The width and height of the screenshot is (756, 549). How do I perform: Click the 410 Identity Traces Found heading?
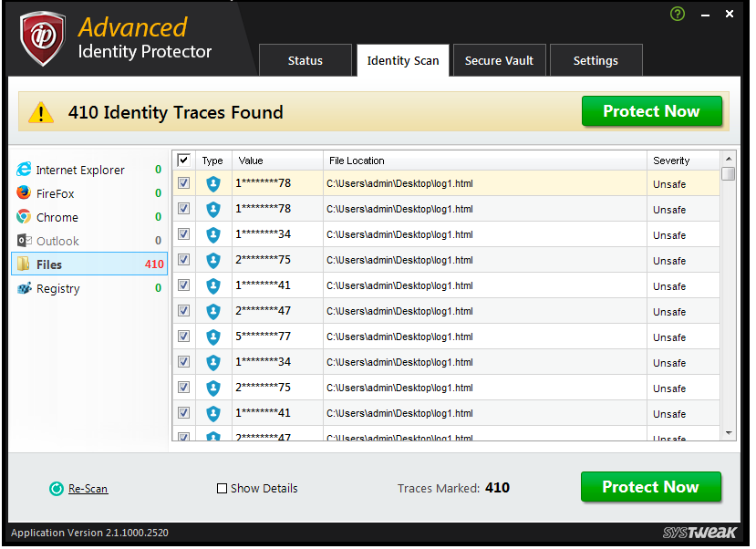coord(175,113)
